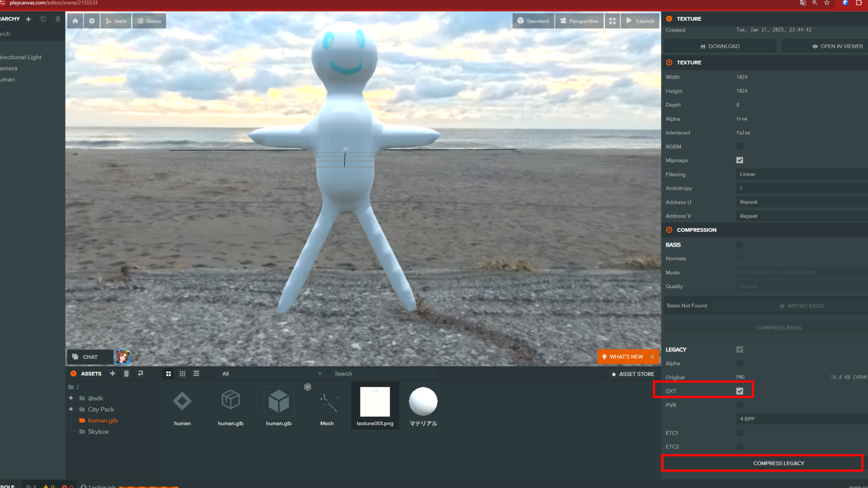
Task: Bookmark this page with the star icon
Action: pos(827,3)
